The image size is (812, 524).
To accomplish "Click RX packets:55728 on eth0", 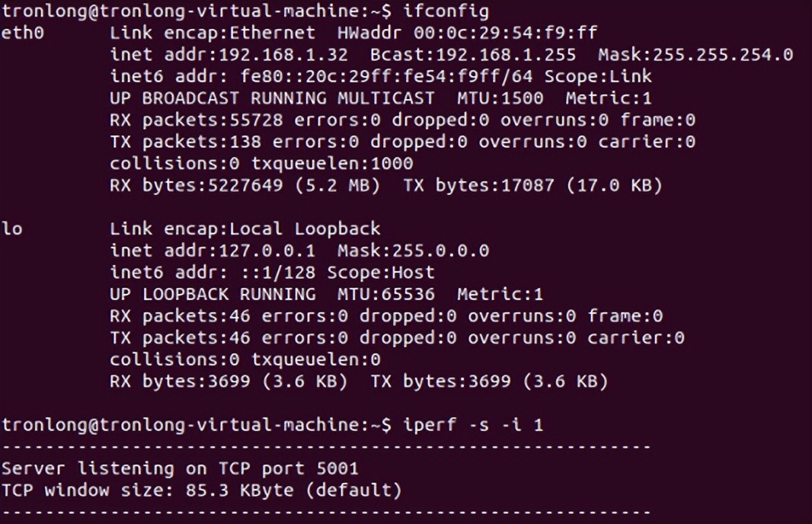I will tap(197, 120).
